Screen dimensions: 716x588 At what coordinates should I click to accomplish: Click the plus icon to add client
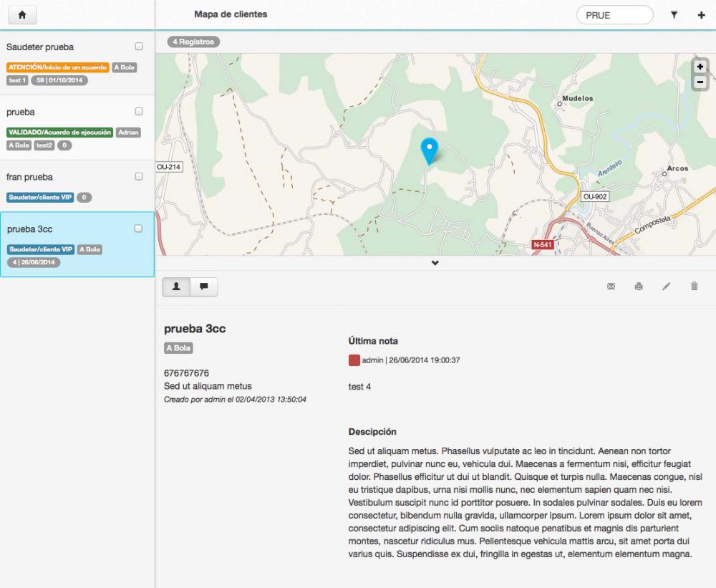[x=701, y=15]
